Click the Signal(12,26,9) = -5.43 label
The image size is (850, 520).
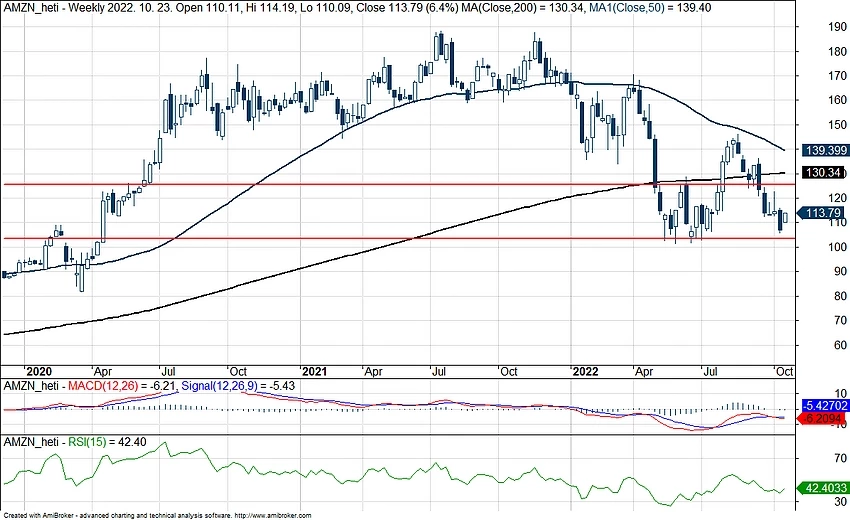238,386
